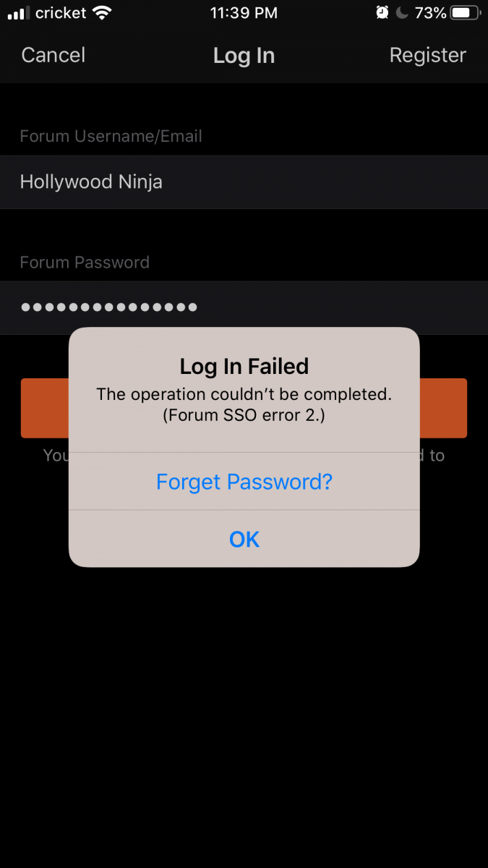Tap the Wi-Fi status icon
Viewport: 488px width, 868px height.
(x=103, y=13)
